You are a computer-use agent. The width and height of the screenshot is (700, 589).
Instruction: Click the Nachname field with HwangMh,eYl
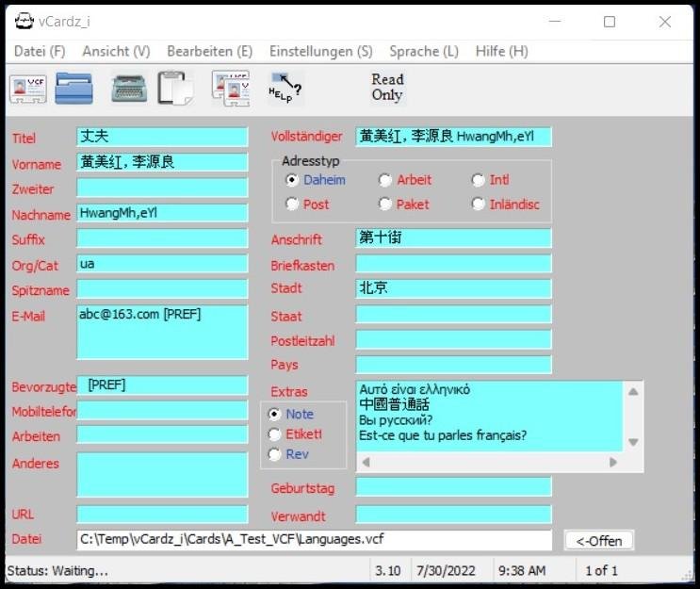pyautogui.click(x=162, y=213)
